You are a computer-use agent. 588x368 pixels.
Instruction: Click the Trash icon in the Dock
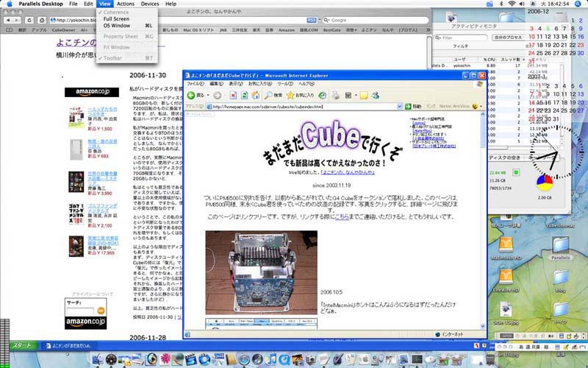tap(490, 359)
